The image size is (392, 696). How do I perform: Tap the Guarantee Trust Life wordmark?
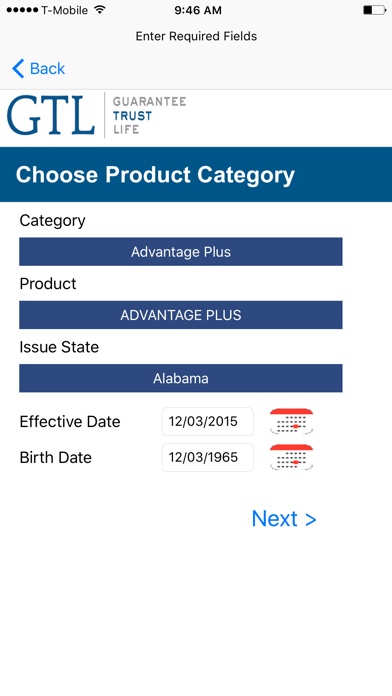(x=149, y=115)
